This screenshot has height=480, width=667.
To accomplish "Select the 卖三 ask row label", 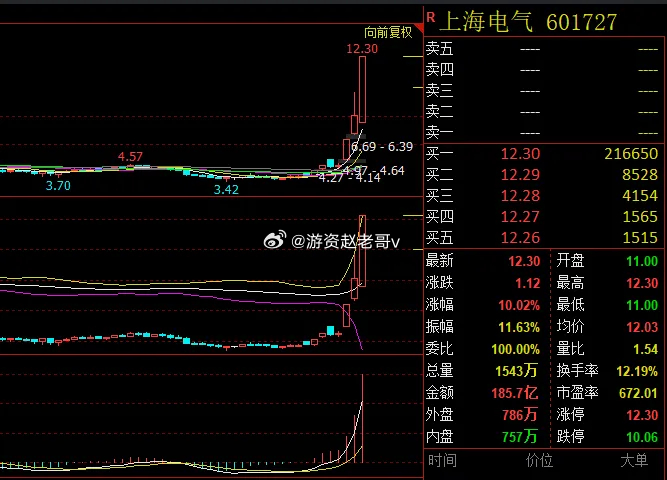I will [x=439, y=91].
